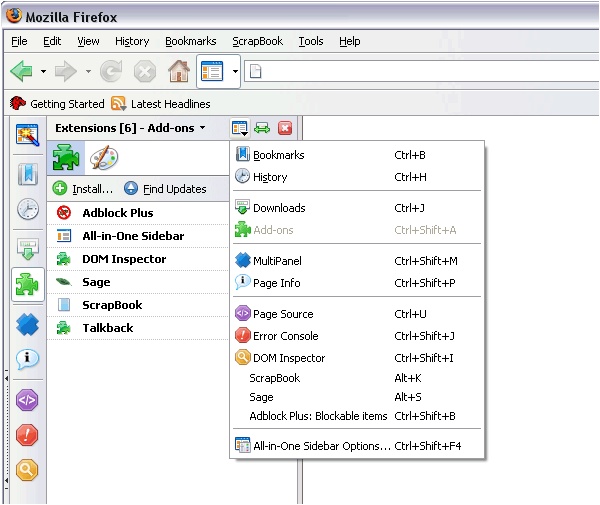
Task: Open All-in-One Sidebar Options... entry
Action: pos(357,446)
